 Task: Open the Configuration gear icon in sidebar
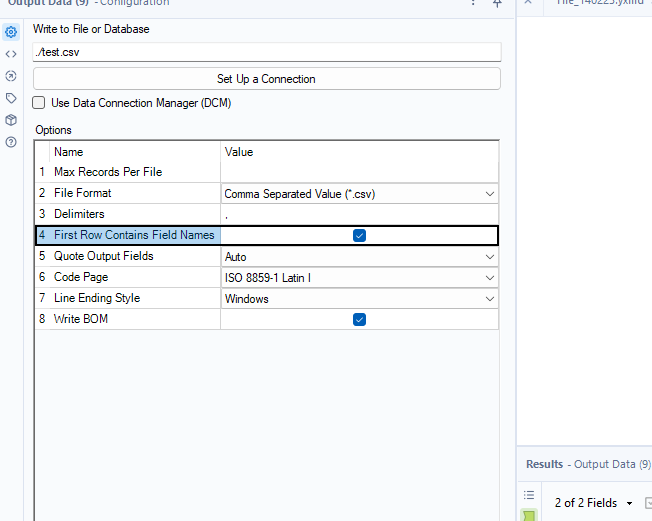click(x=11, y=32)
